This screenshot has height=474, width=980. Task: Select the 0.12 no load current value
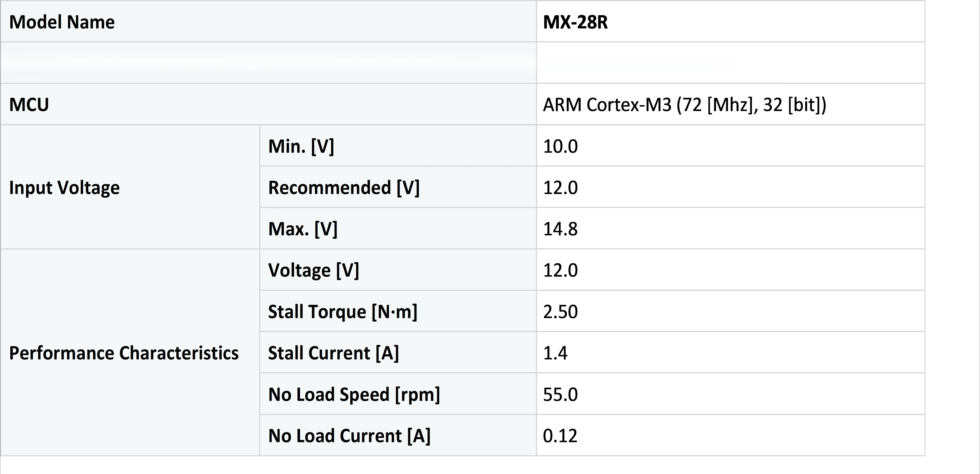(560, 436)
